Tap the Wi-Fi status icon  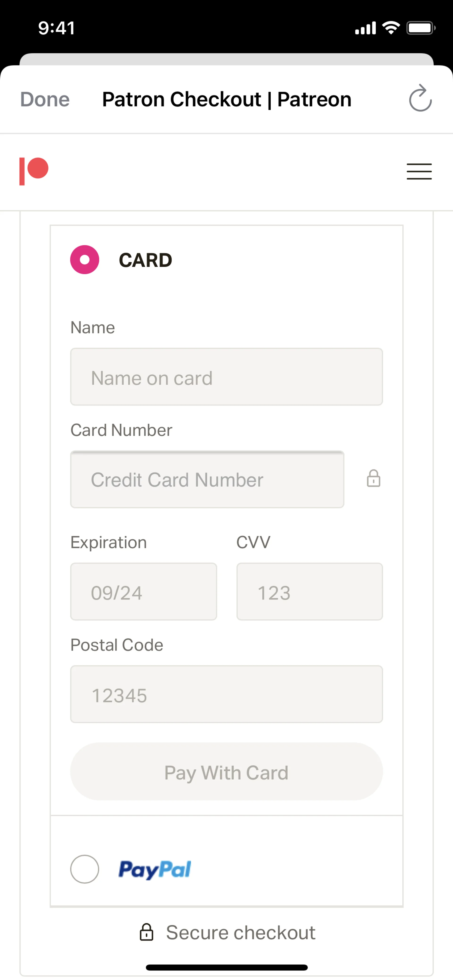pos(391,28)
